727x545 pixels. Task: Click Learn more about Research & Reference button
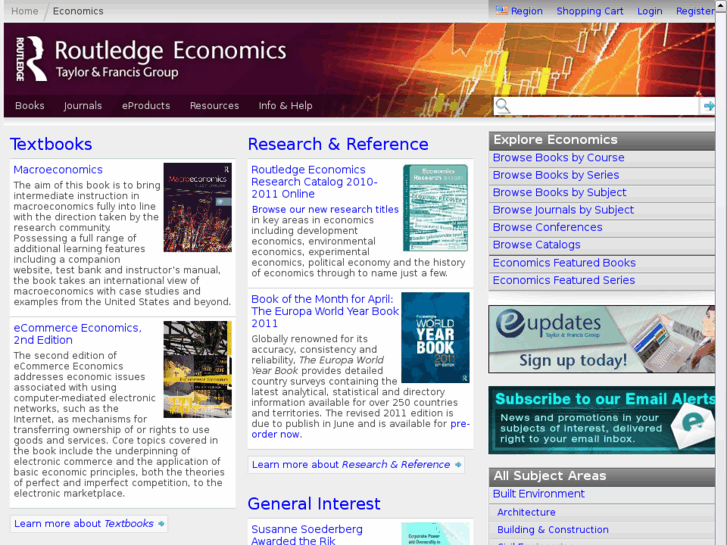click(x=356, y=465)
